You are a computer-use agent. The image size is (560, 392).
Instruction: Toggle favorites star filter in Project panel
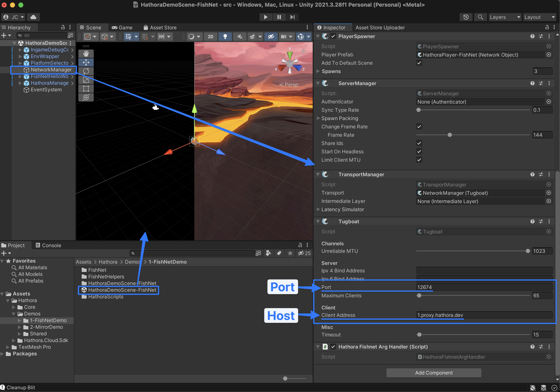290,253
